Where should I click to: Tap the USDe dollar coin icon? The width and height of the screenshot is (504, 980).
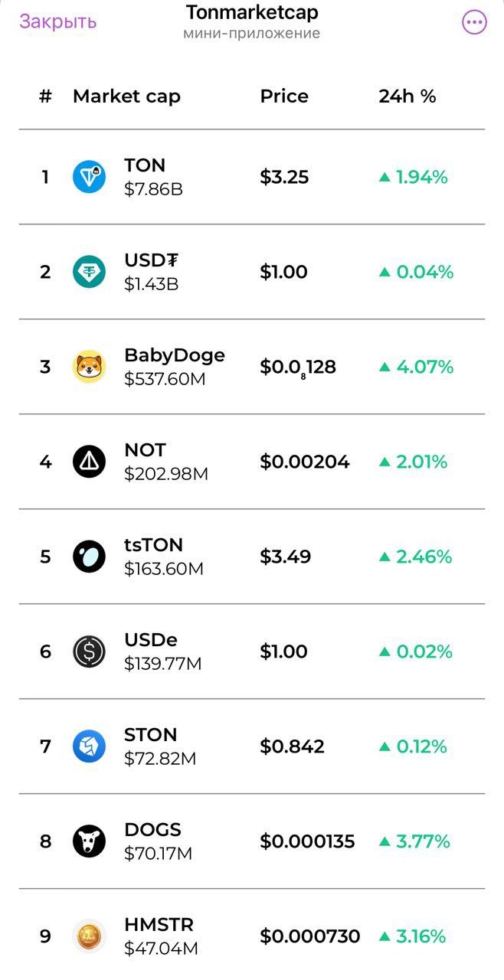click(x=90, y=652)
